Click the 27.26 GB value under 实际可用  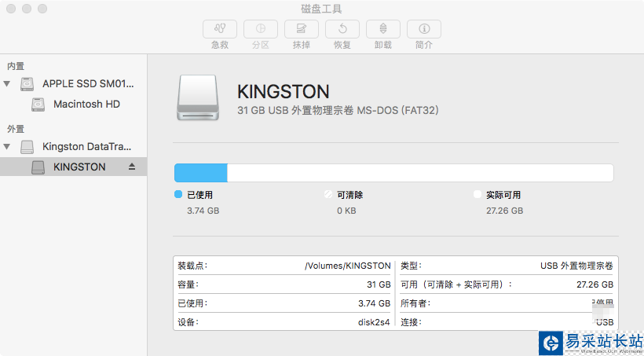tap(505, 211)
